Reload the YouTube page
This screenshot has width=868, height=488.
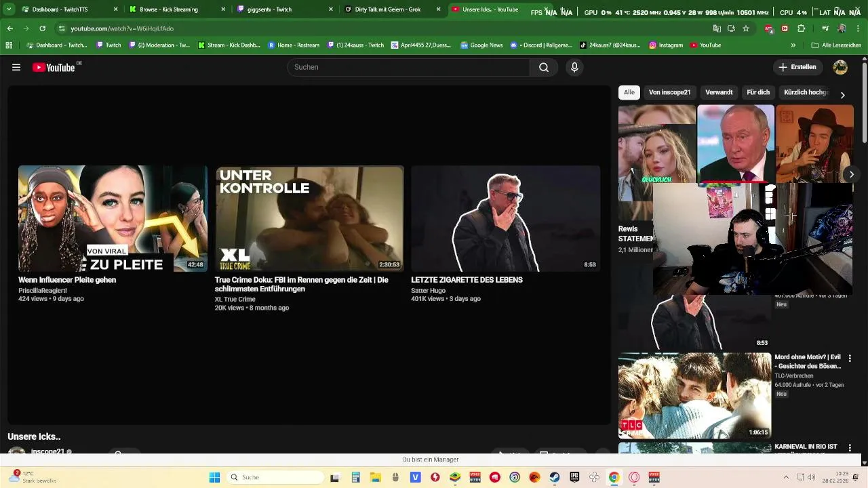point(42,28)
